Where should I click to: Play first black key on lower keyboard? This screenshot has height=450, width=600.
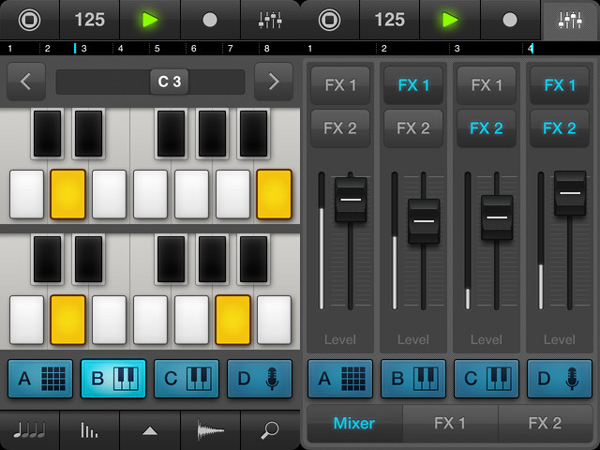click(x=47, y=259)
